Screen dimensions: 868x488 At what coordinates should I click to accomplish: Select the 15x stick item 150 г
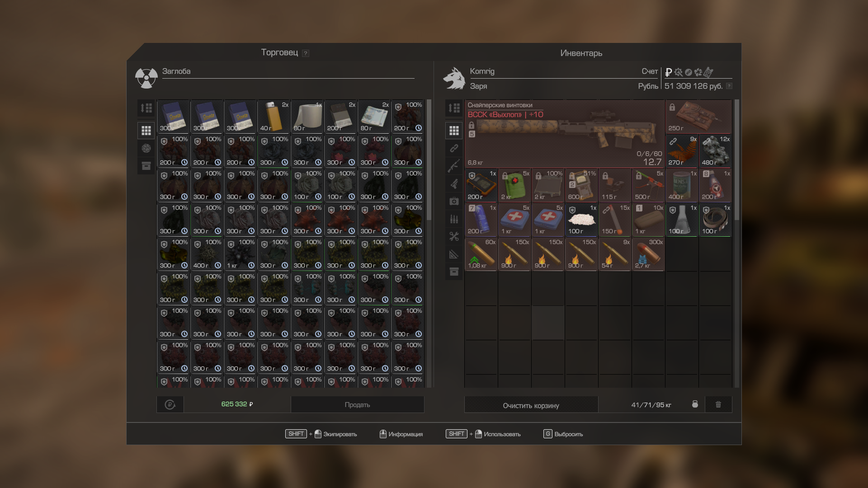pos(615,220)
